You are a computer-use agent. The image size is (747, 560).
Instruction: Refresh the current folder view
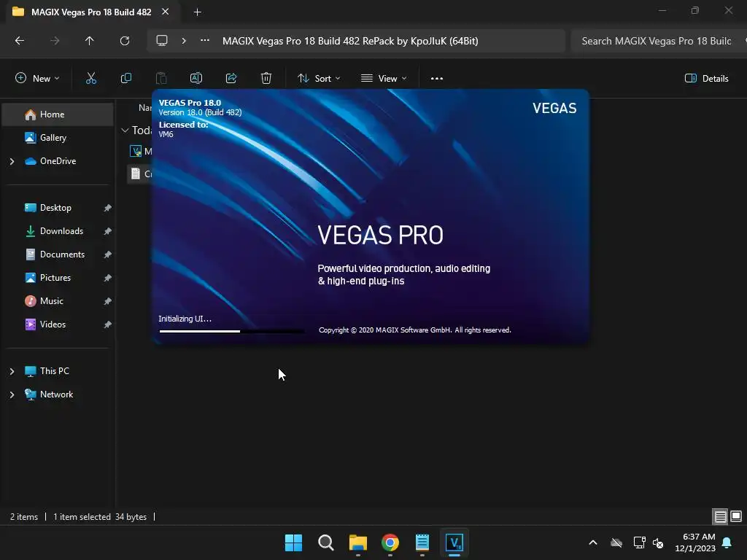pyautogui.click(x=125, y=41)
